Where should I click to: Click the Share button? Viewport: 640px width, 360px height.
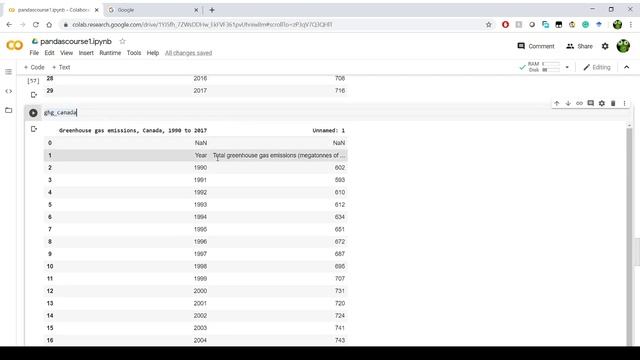point(579,46)
